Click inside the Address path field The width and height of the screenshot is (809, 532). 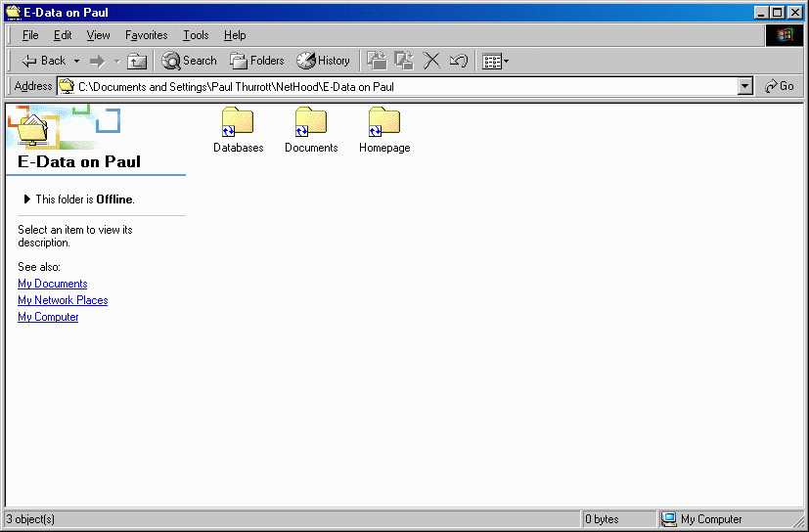coord(391,86)
